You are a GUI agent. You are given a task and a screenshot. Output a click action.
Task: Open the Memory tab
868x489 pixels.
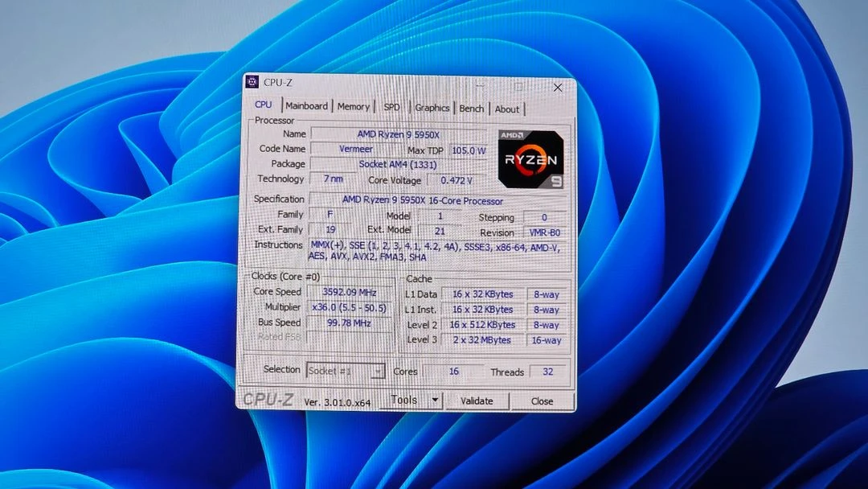[353, 106]
